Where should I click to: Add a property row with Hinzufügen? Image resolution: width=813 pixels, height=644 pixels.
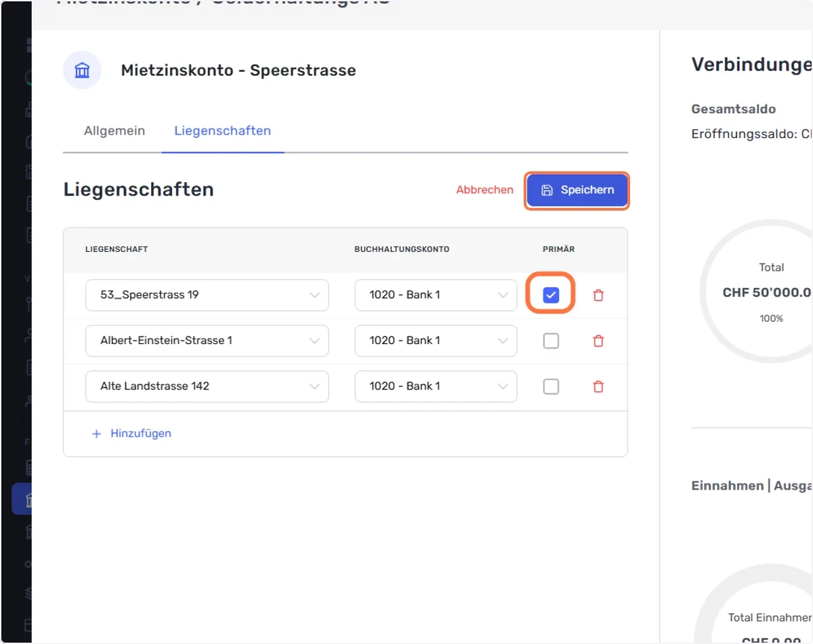coord(131,433)
